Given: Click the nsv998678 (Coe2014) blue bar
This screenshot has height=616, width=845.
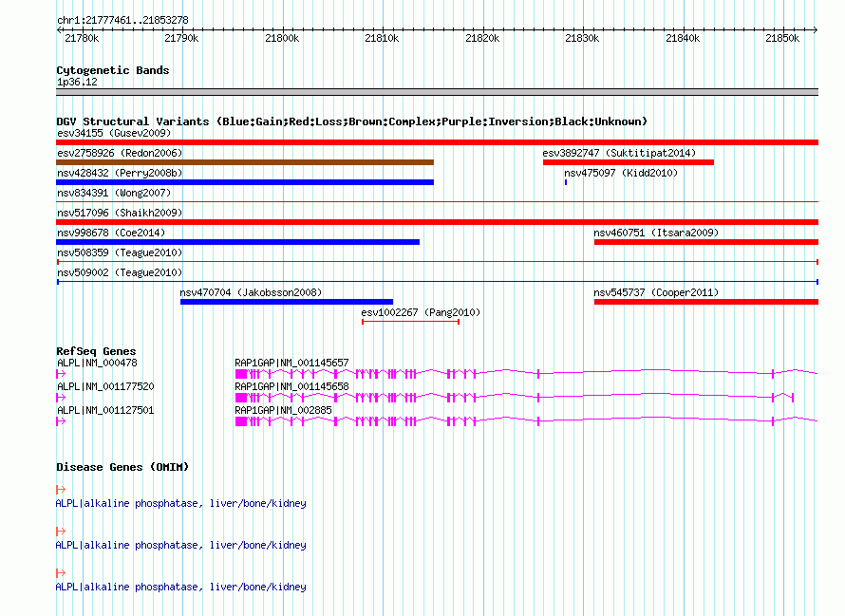Looking at the screenshot, I should click(237, 242).
